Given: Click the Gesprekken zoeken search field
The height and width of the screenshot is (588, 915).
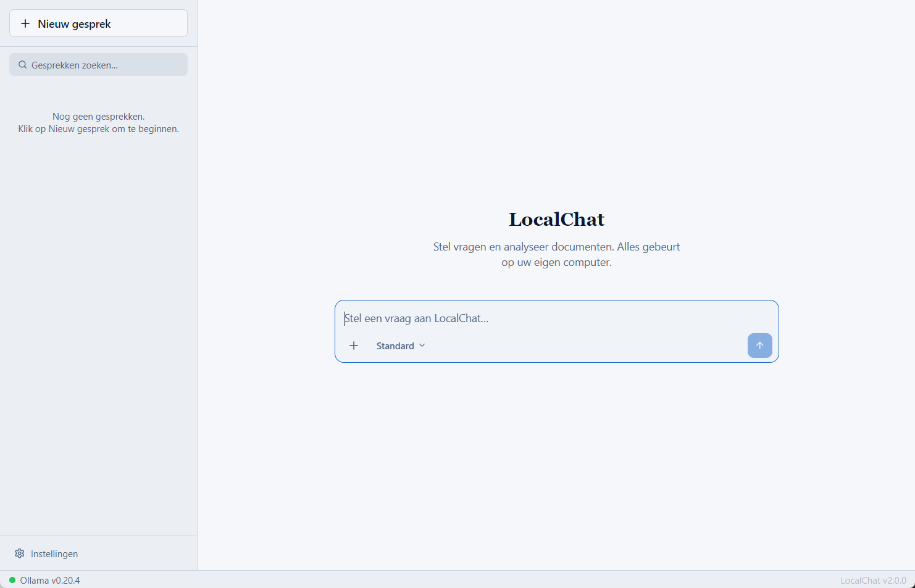Looking at the screenshot, I should click(98, 65).
